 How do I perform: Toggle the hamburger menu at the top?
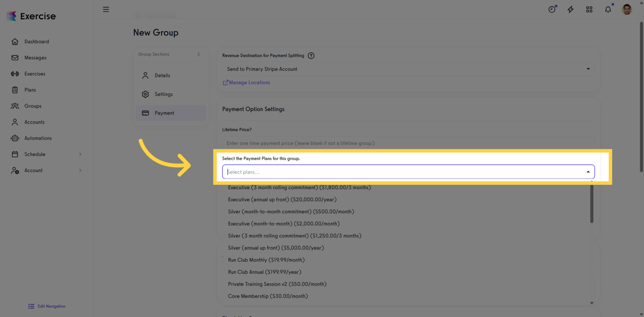(x=106, y=9)
